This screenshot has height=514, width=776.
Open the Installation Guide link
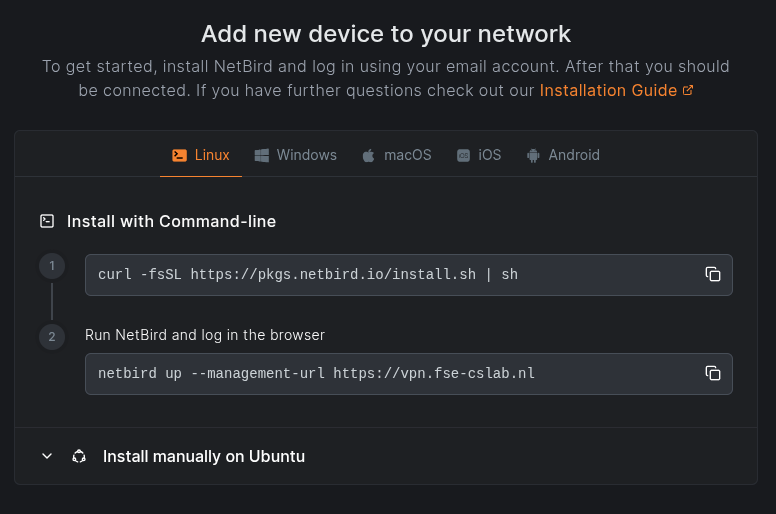tap(608, 91)
